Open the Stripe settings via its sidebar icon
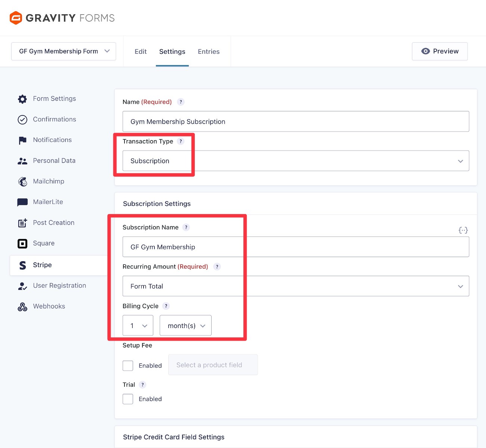The width and height of the screenshot is (486, 448). 22,265
